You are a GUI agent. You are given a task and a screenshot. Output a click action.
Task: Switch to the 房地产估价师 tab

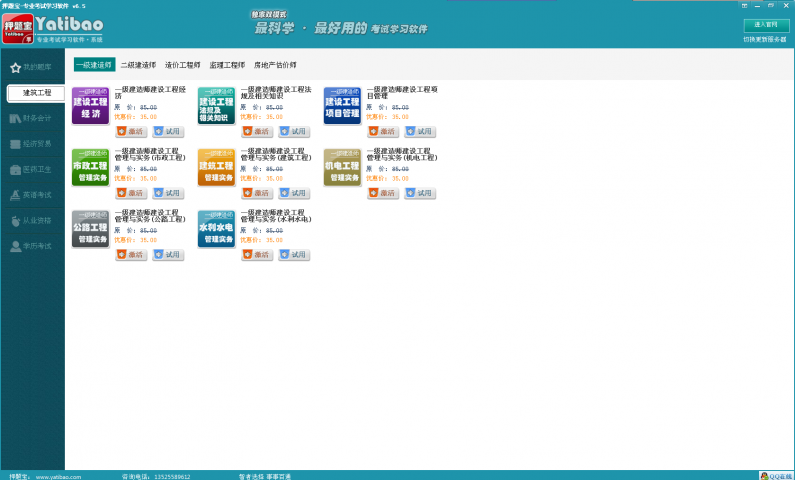[275, 65]
